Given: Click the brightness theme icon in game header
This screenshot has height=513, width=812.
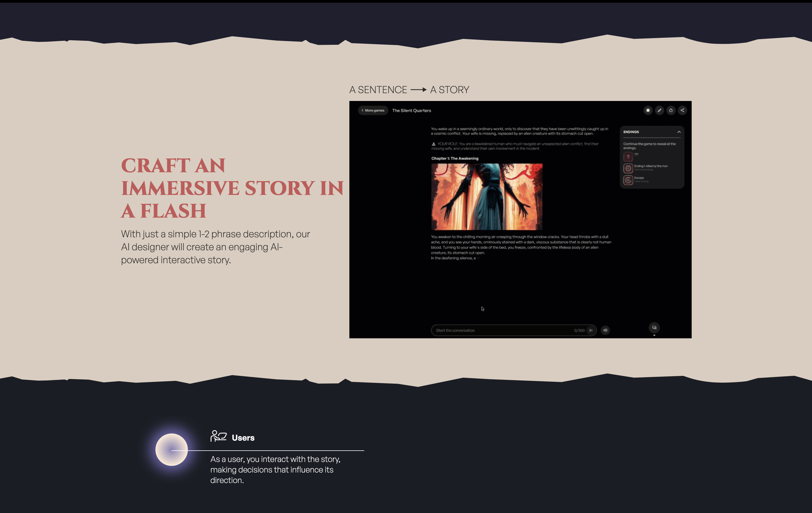Looking at the screenshot, I should (x=647, y=110).
